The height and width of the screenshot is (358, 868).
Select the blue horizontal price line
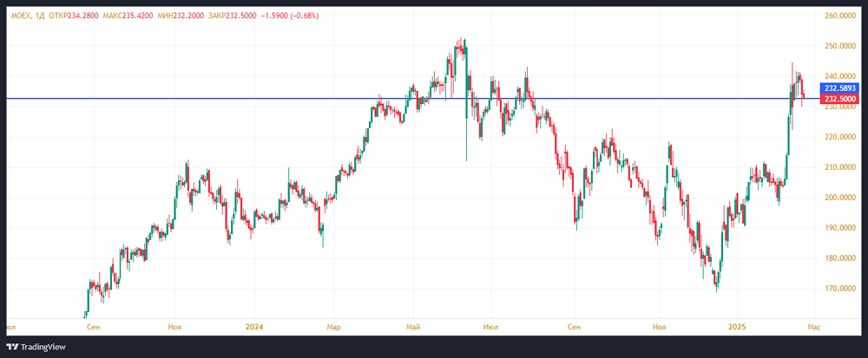pyautogui.click(x=260, y=98)
